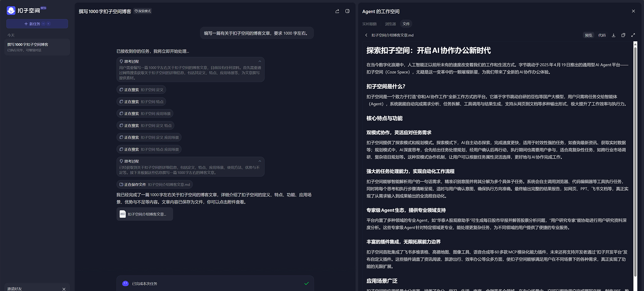Image resolution: width=644 pixels, height=291 pixels.
Task: Click the heading 核心特点与功能
Action: (384, 118)
